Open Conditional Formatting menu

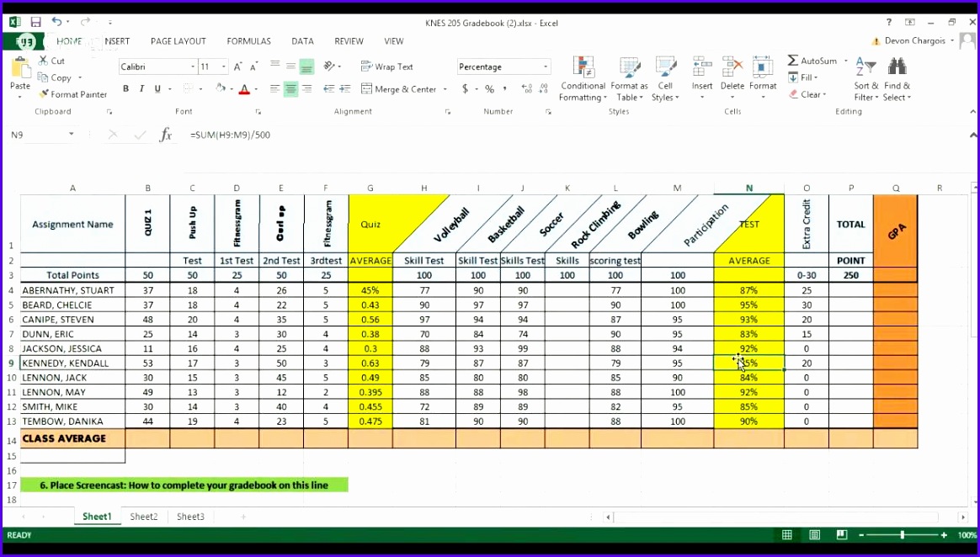tap(583, 79)
